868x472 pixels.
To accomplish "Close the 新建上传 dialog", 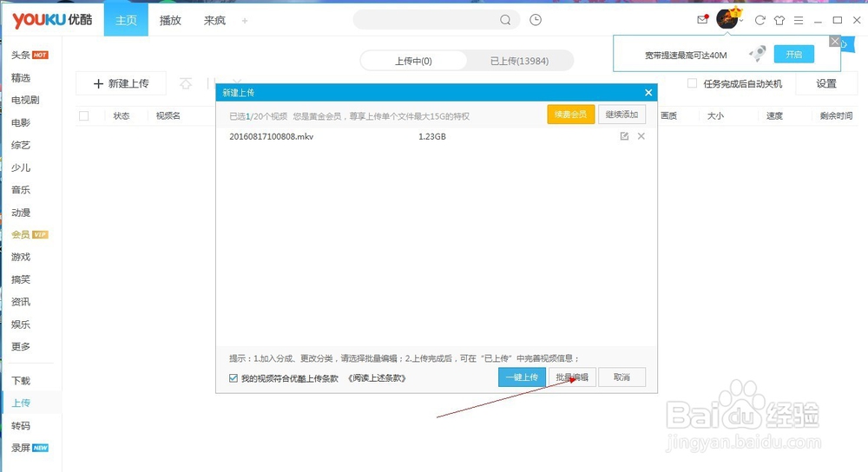I will pyautogui.click(x=648, y=93).
